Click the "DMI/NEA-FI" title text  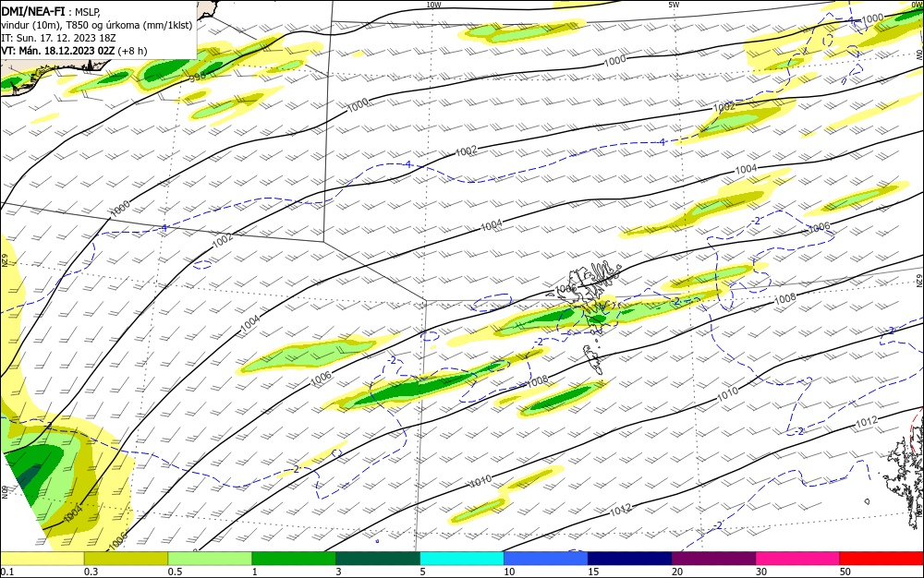tap(33, 11)
